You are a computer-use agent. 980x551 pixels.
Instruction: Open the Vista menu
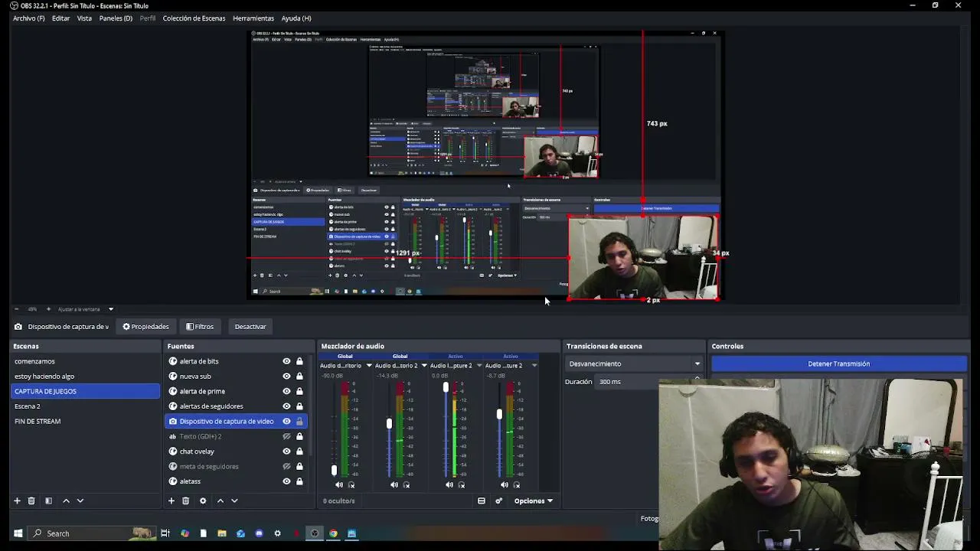point(84,18)
